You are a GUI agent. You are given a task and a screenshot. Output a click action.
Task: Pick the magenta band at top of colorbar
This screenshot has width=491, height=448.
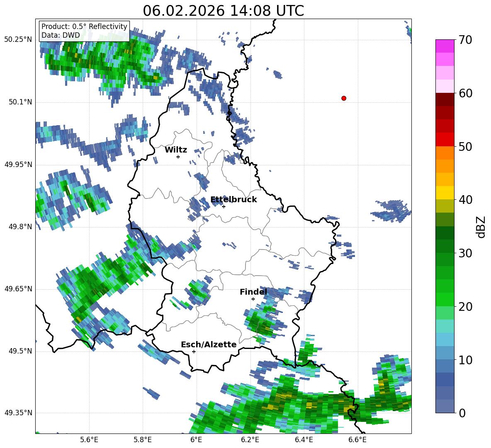point(445,46)
